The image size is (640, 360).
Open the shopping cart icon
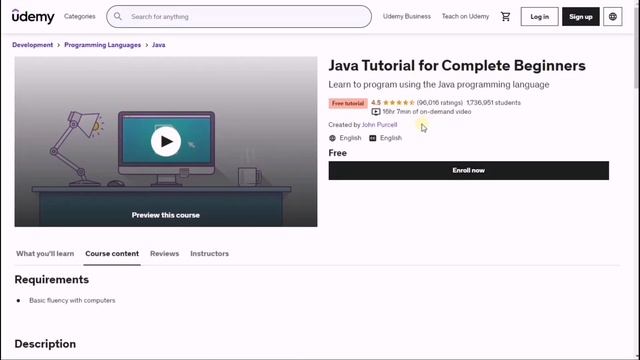click(x=505, y=17)
